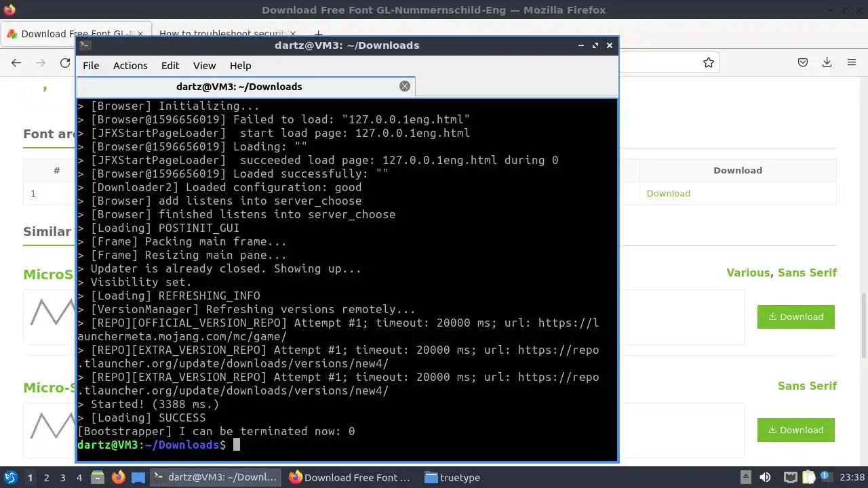Launch file manager from taskbar drawer icon
This screenshot has height=488, width=868.
pos(97,477)
